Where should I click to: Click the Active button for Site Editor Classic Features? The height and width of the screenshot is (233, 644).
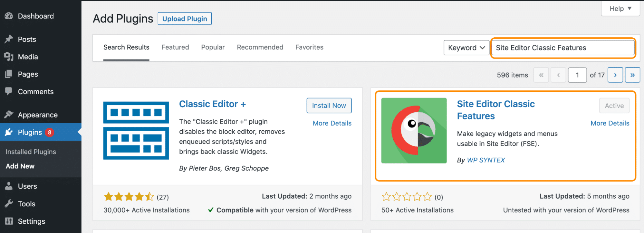coord(614,106)
